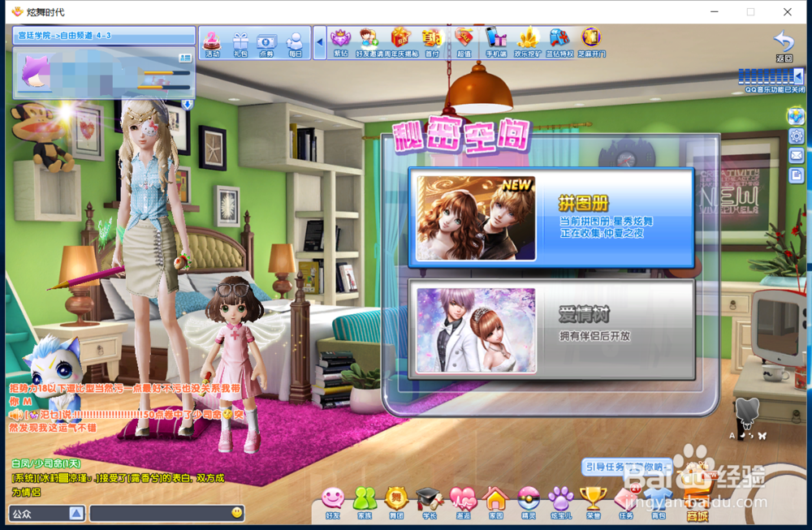Open the mail envelope icon
This screenshot has height=530, width=812.
point(796,155)
